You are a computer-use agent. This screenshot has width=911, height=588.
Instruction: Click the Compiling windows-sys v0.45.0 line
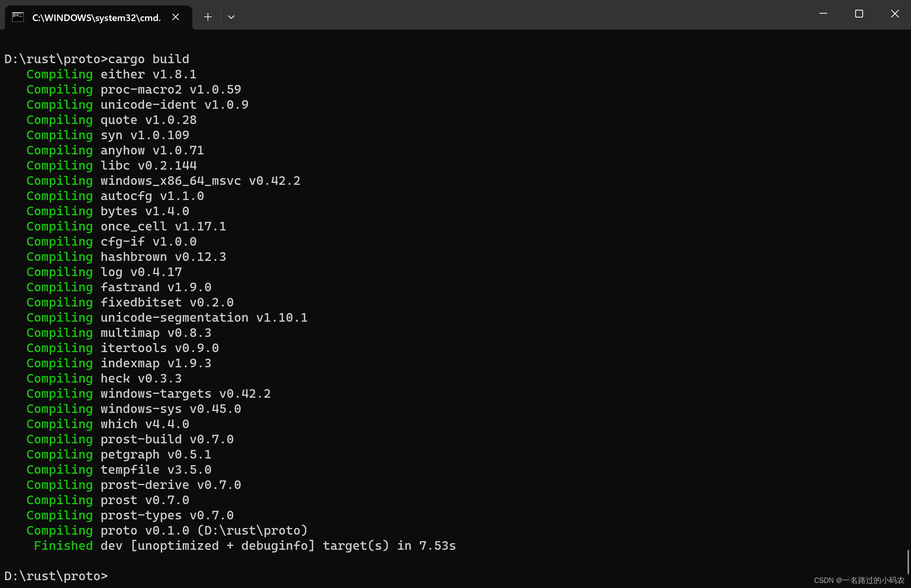click(x=133, y=409)
